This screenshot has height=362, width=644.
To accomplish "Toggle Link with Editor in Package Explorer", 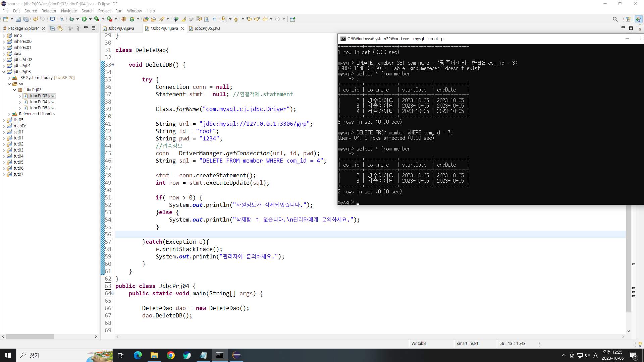I will (60, 28).
